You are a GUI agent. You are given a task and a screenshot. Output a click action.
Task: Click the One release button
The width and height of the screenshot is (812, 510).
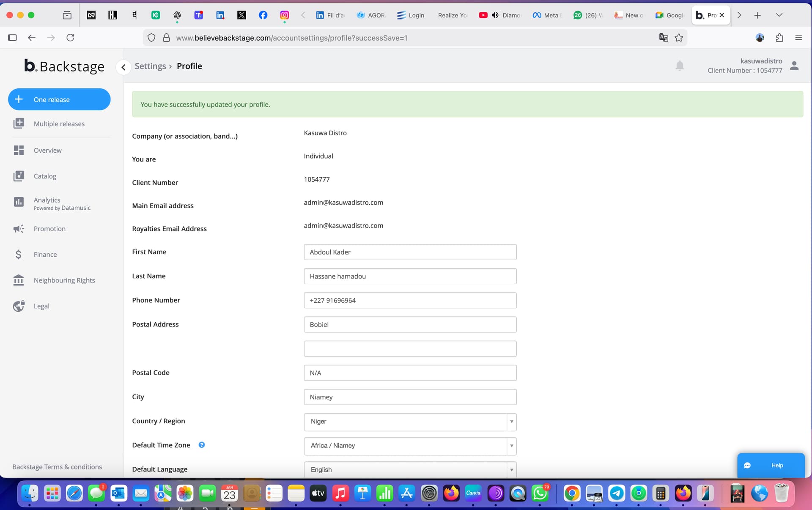59,99
